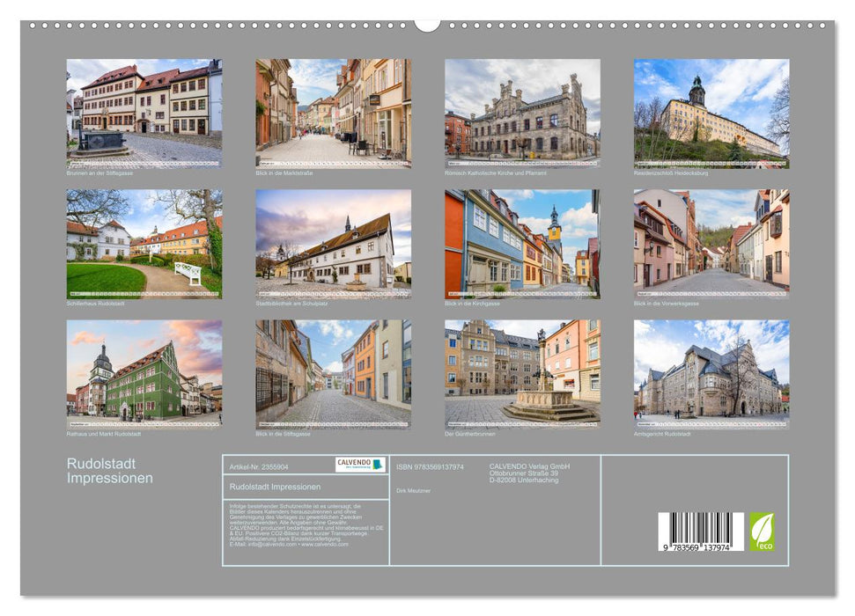Click 'ISBN 9783569137974' text
The width and height of the screenshot is (855, 616).
pyautogui.click(x=431, y=467)
